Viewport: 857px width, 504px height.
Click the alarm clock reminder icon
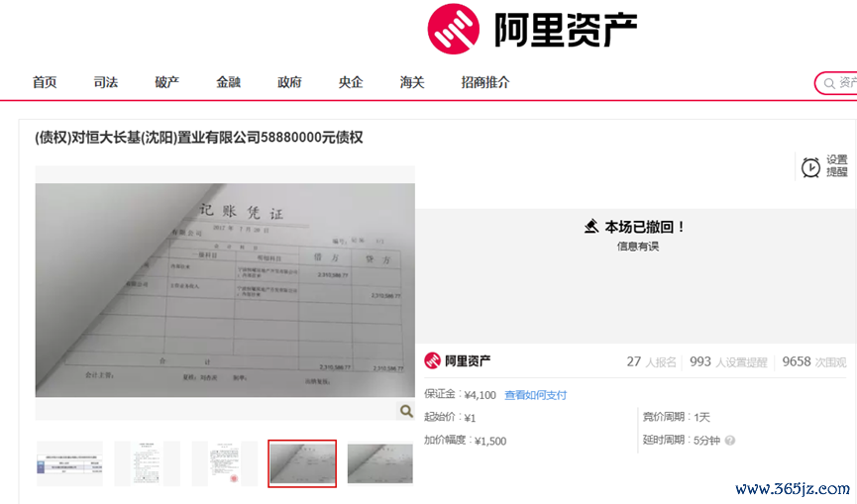[810, 167]
